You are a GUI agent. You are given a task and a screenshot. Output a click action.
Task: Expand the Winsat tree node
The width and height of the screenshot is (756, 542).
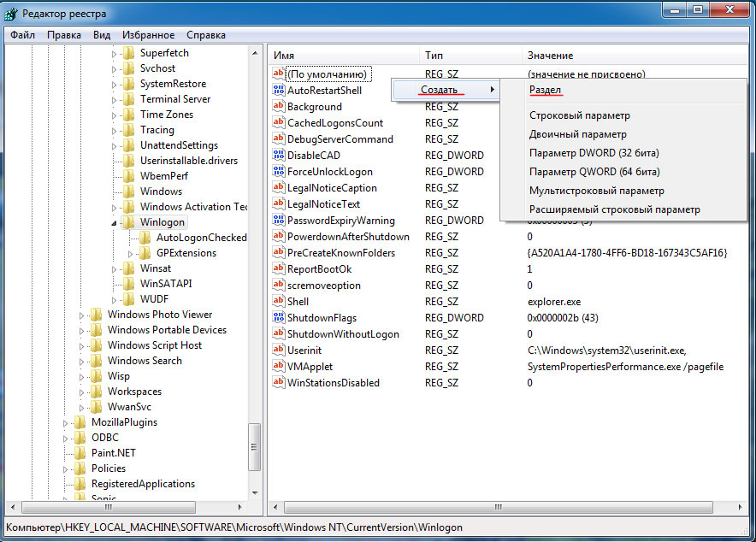(114, 269)
